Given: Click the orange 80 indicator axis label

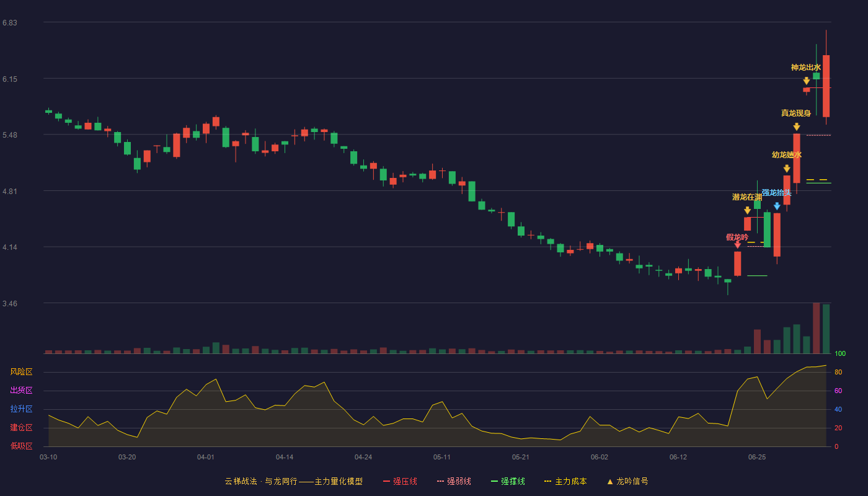Looking at the screenshot, I should click(838, 372).
